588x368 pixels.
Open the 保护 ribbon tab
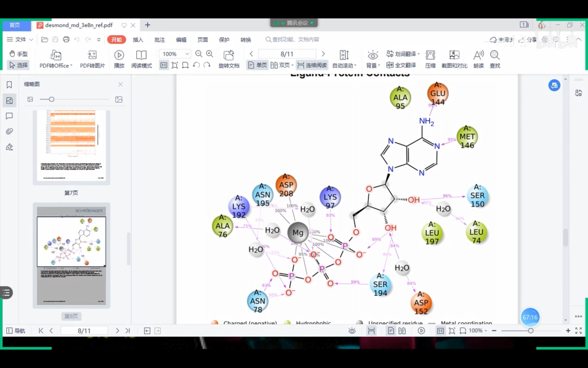[224, 39]
